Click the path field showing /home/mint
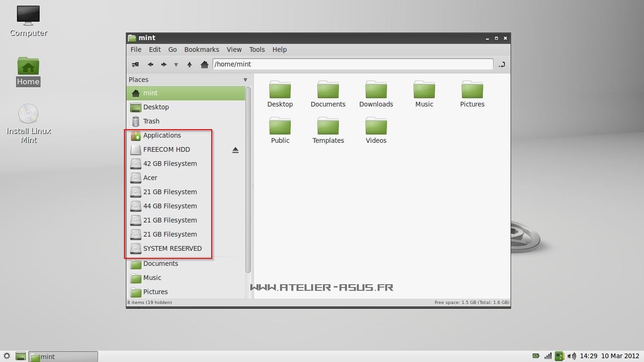The image size is (644, 362). click(x=353, y=64)
